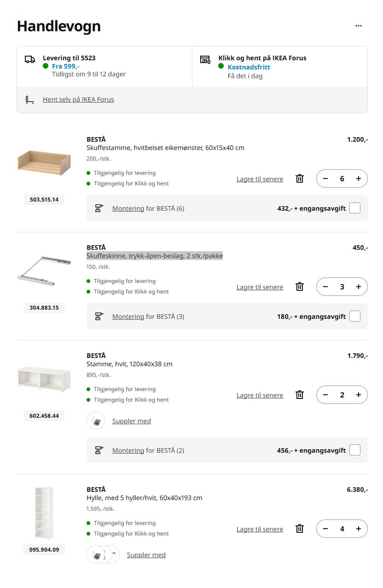Decrease Hylle quantity with minus icon

(x=325, y=529)
